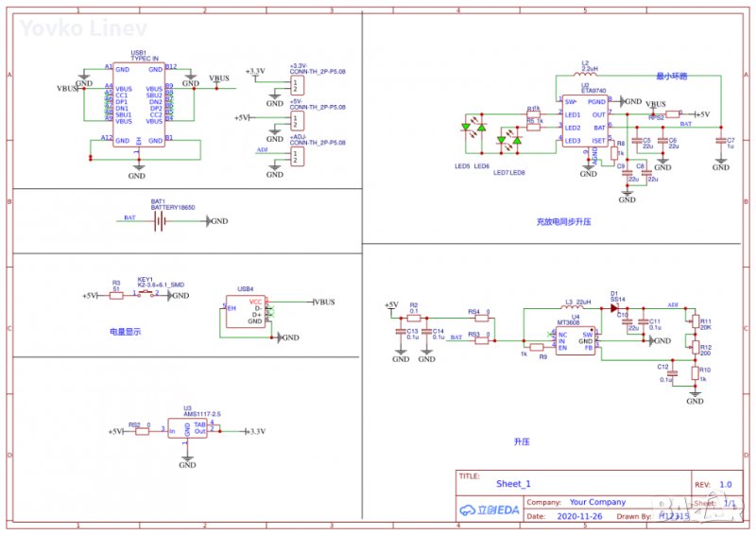The width and height of the screenshot is (756, 535).
Task: Click the Your Company field text
Action: tap(597, 503)
